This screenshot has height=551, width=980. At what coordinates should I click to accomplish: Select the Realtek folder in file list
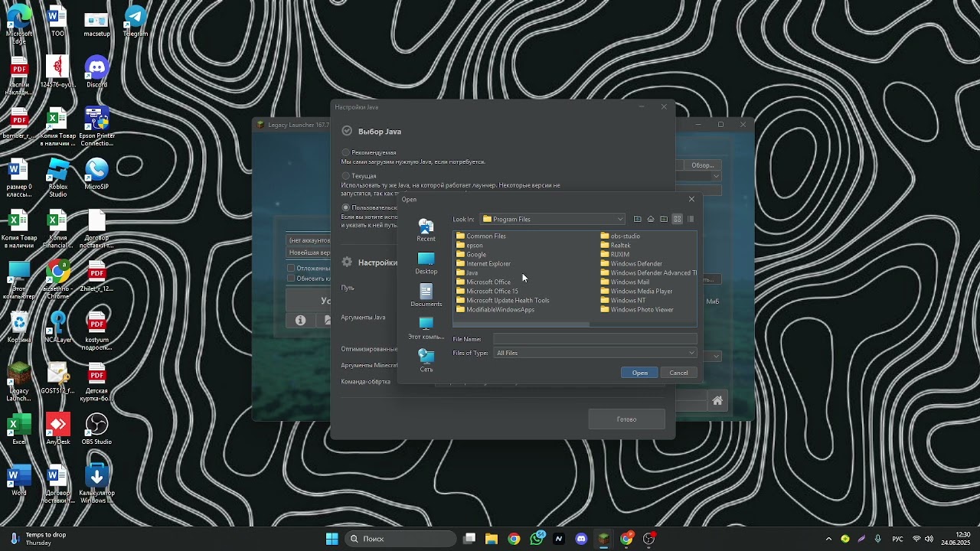616,245
